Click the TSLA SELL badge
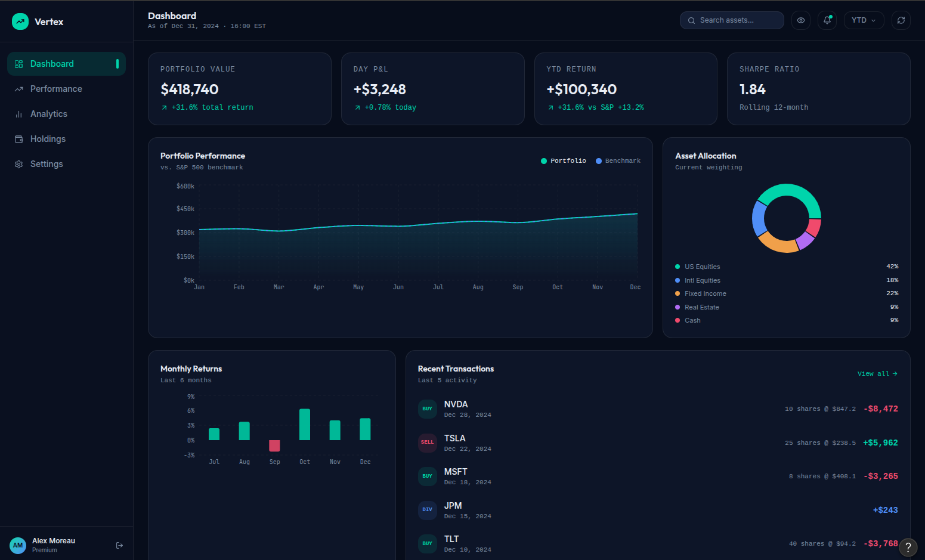This screenshot has width=925, height=560. point(428,443)
